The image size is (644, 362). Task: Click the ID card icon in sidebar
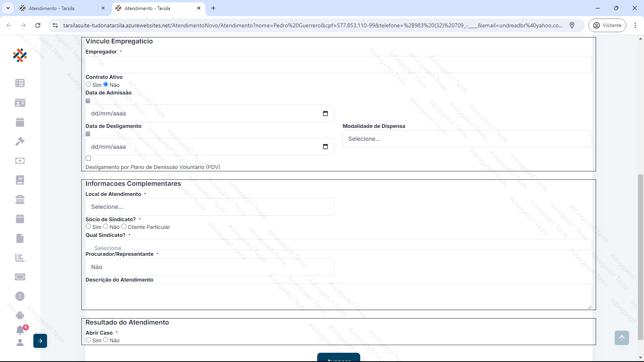[20, 103]
